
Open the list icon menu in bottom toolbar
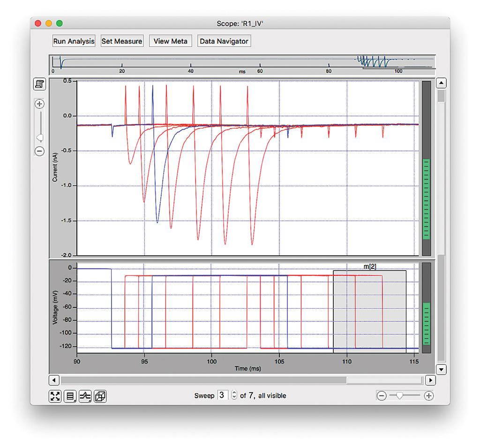pos(71,396)
